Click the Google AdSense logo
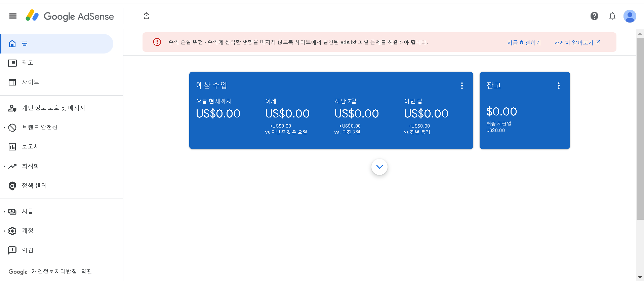This screenshot has height=281, width=644. coord(70,16)
